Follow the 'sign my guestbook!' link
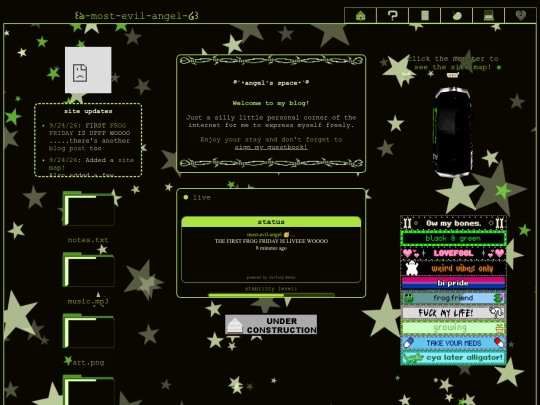 click(271, 147)
